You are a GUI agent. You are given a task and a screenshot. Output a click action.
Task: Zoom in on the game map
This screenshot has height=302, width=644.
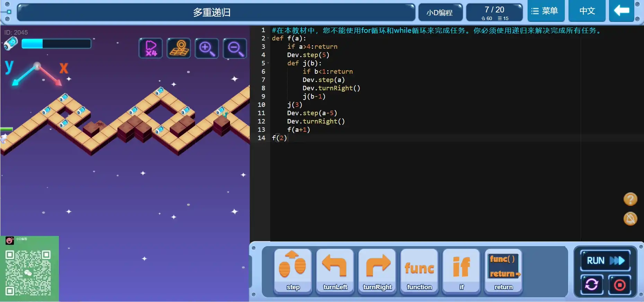(x=207, y=48)
